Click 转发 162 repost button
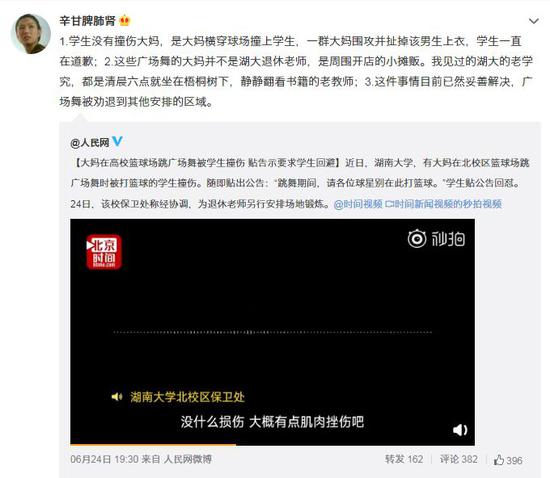The width and height of the screenshot is (550, 478). (x=404, y=459)
